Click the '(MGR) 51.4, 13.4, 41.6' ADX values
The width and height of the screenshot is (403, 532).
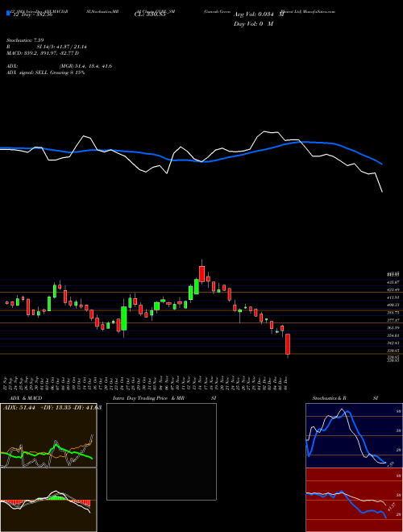coord(85,66)
